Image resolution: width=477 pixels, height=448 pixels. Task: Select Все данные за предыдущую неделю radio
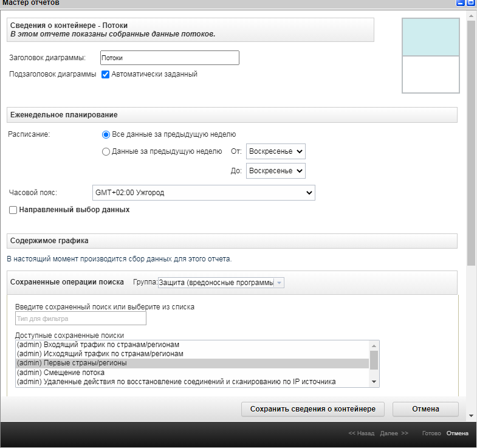pyautogui.click(x=106, y=134)
